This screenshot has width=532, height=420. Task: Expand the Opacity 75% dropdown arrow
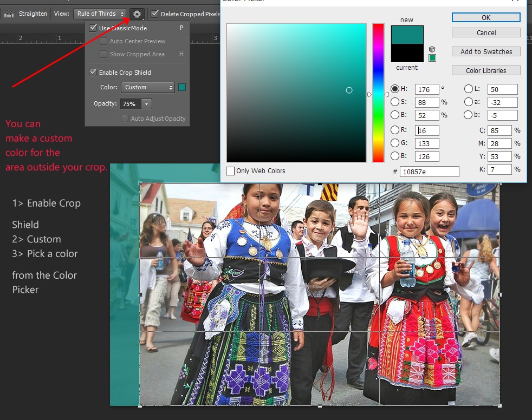pyautogui.click(x=147, y=104)
